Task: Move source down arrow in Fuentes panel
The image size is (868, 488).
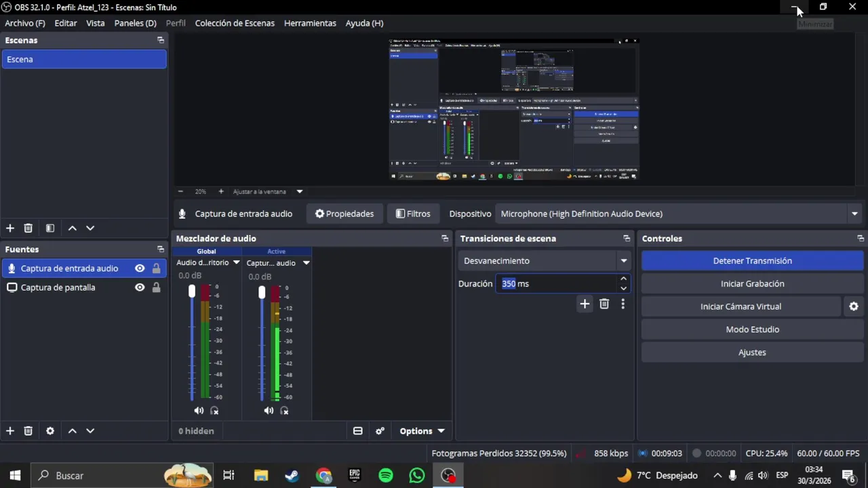Action: [x=90, y=431]
